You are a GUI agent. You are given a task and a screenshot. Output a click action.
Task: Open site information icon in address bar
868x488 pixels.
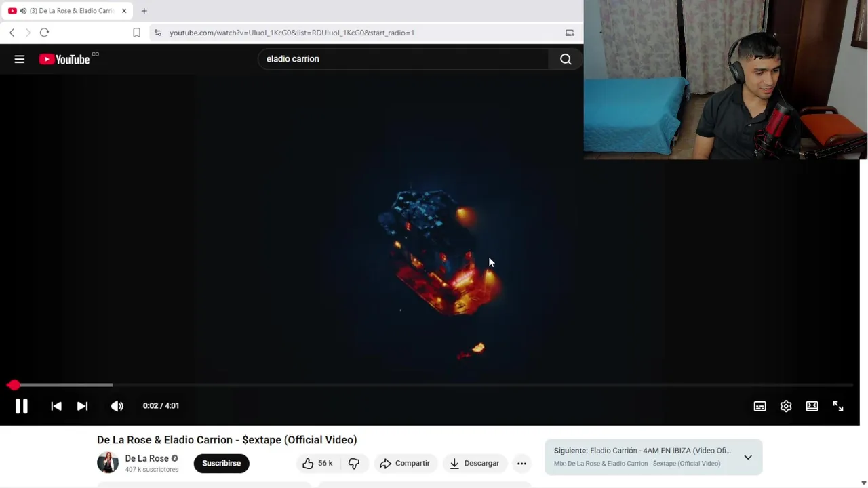(x=157, y=33)
